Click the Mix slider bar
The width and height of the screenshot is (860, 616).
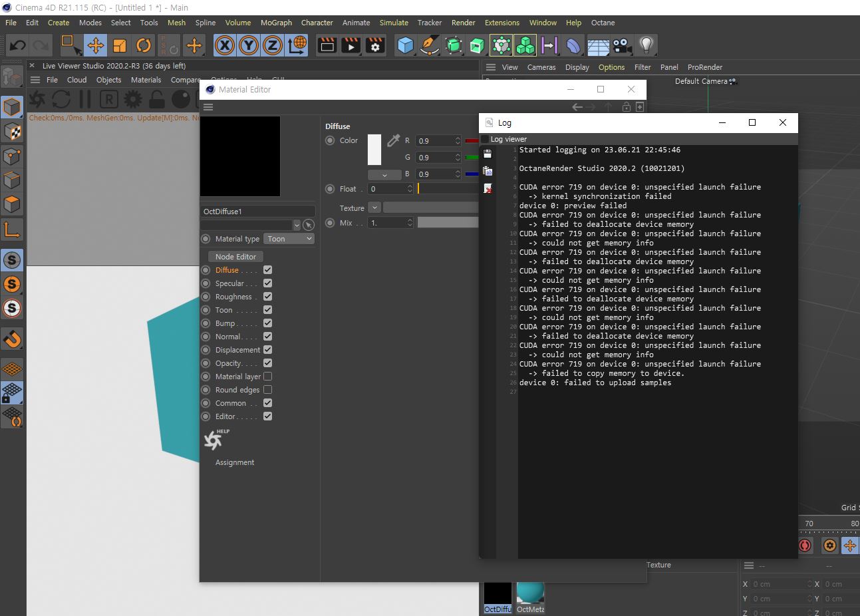[448, 223]
